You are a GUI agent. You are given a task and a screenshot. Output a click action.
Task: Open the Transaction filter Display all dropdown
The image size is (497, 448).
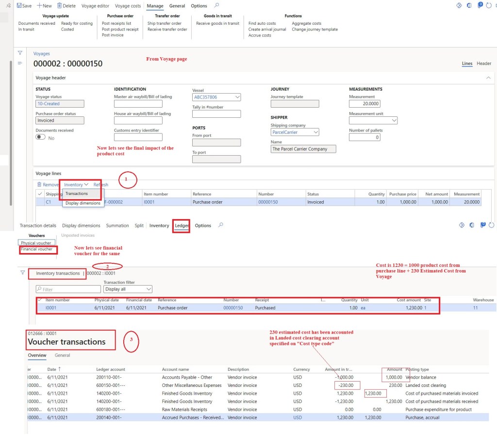pos(149,289)
